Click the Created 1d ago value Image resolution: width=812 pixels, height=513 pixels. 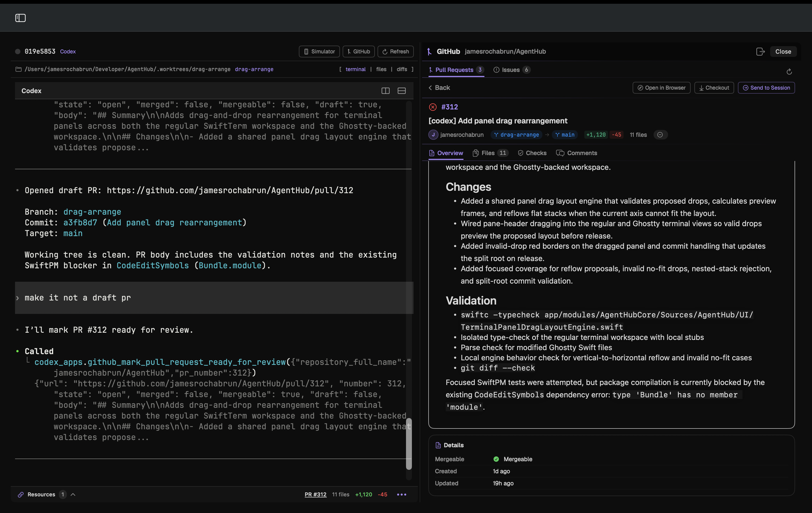click(x=501, y=471)
